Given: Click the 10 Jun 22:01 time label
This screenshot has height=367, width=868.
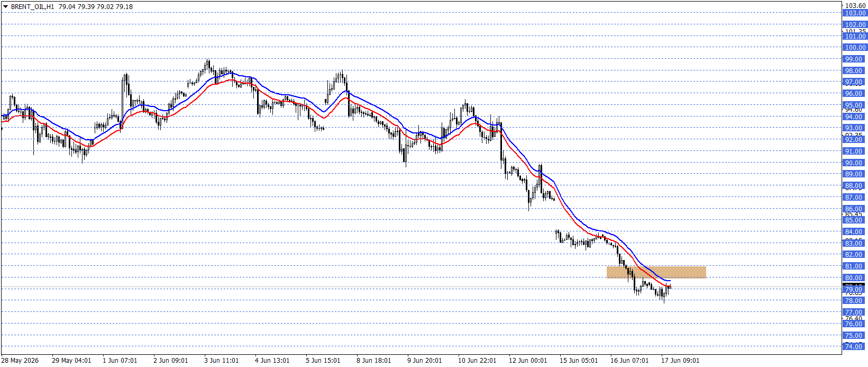Looking at the screenshot, I should click(478, 361).
